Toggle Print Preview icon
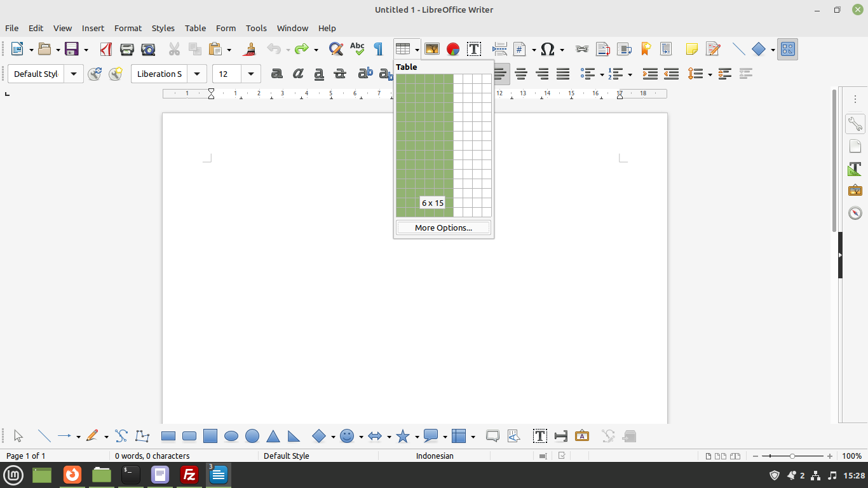868x488 pixels. pyautogui.click(x=148, y=49)
